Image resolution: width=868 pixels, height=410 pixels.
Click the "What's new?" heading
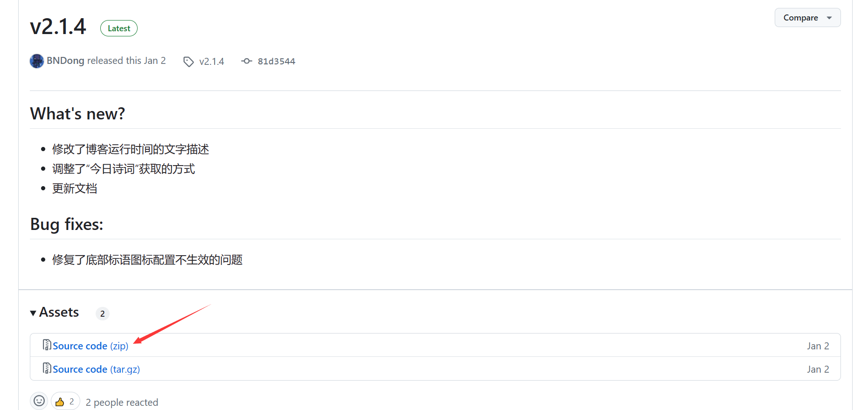click(77, 114)
